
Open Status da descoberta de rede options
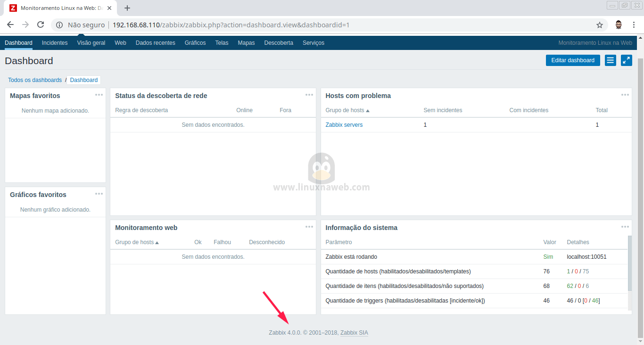tap(309, 95)
